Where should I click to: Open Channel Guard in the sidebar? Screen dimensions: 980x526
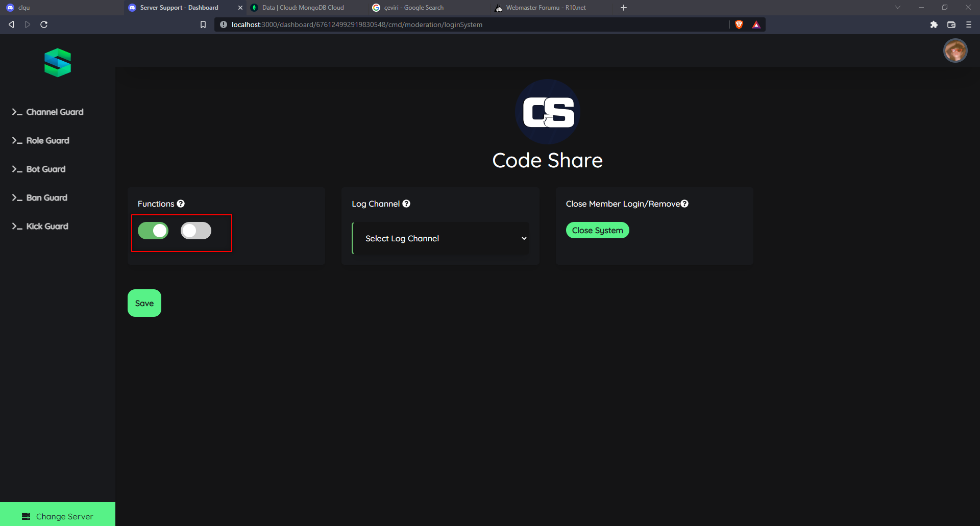47,112
